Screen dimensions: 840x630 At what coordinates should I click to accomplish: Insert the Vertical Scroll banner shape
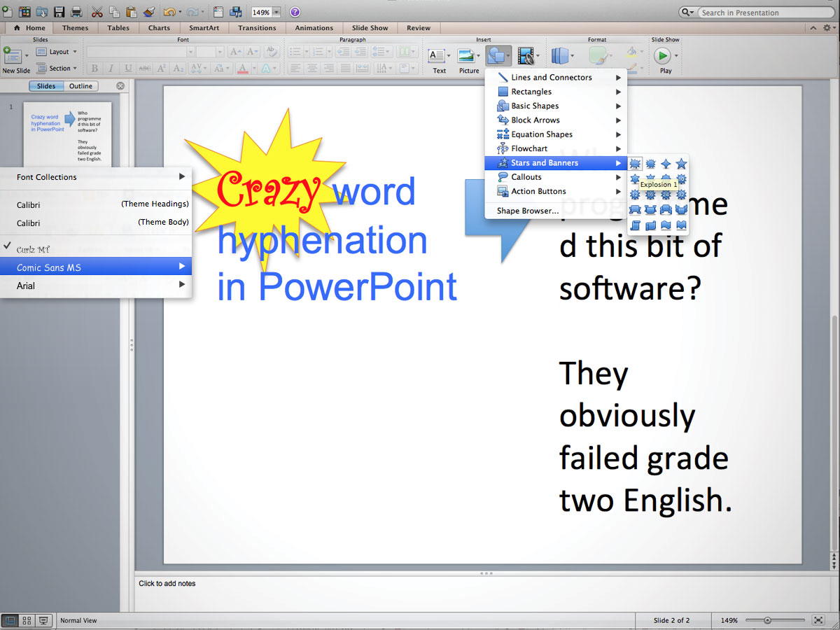pos(635,225)
